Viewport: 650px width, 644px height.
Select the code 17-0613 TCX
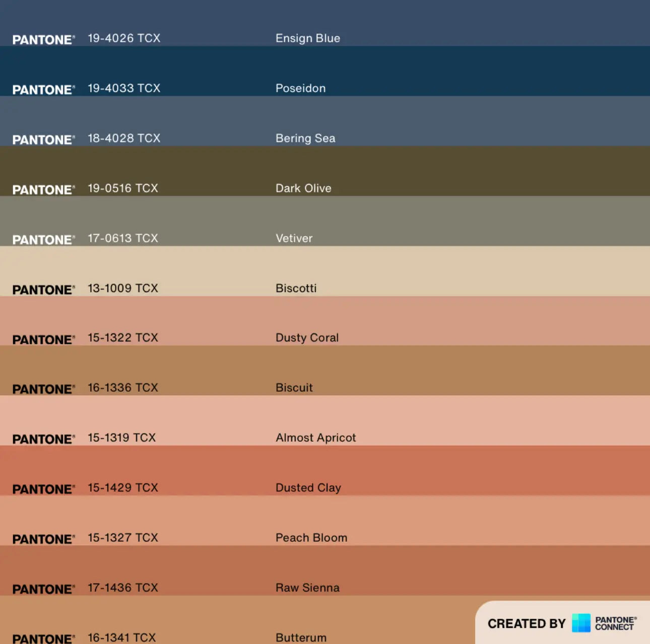tap(123, 238)
